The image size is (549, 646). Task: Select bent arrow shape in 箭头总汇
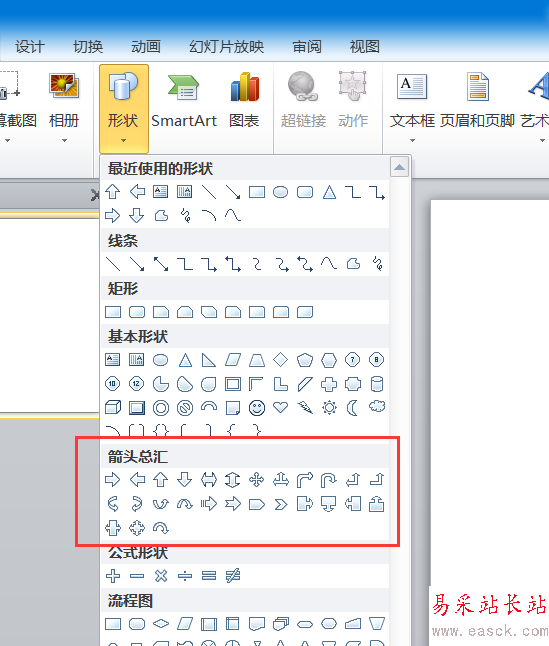(x=305, y=480)
